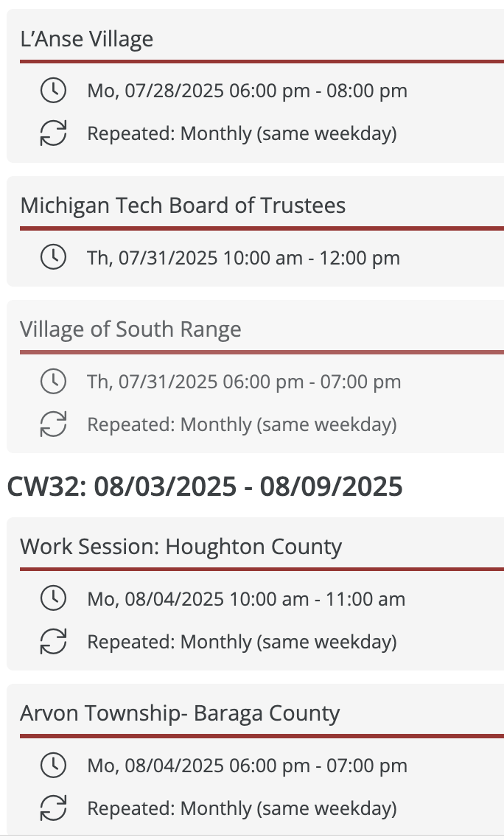Open Arvon Township- Baraga County event
Image resolution: width=504 pixels, height=840 pixels.
point(180,713)
